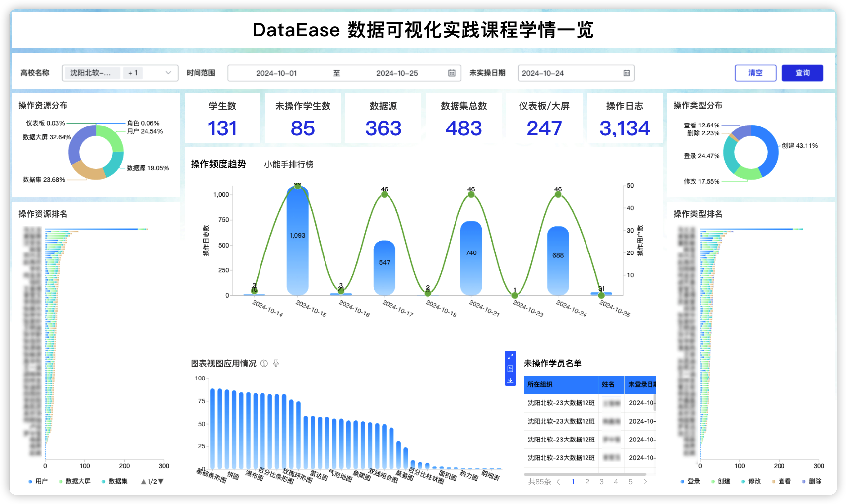Toggle 登录 legend in 操作类型排名
The image size is (846, 504).
pyautogui.click(x=690, y=481)
